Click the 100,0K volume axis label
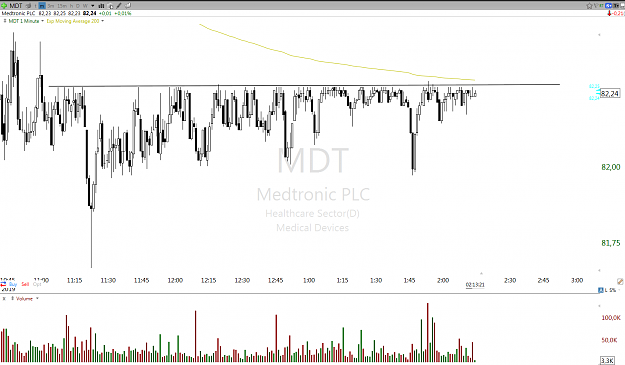This screenshot has height=365, width=625. (611, 318)
